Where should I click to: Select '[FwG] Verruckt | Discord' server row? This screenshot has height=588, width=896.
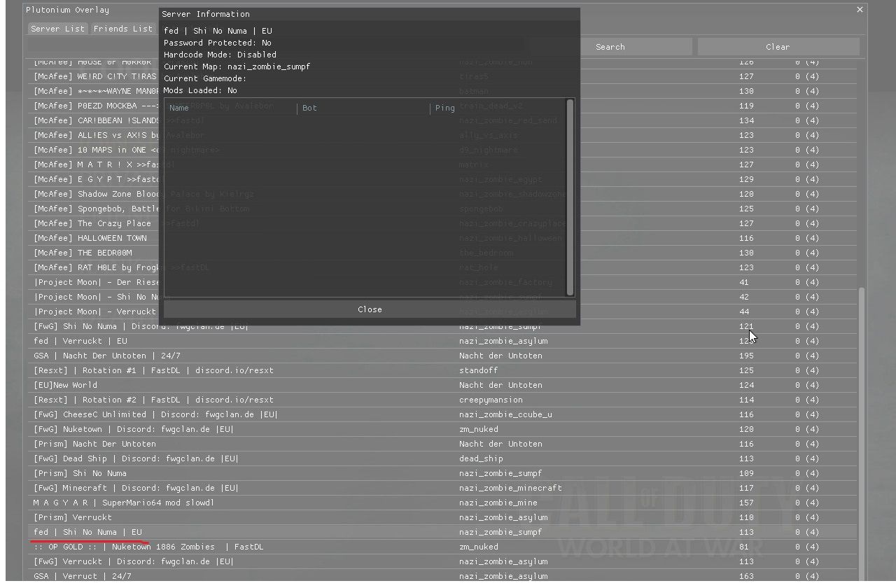point(442,561)
